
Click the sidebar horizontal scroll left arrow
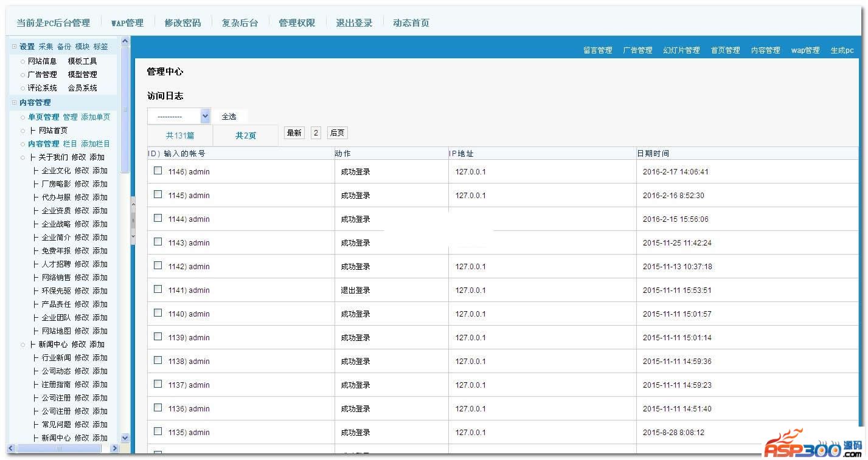tap(12, 448)
